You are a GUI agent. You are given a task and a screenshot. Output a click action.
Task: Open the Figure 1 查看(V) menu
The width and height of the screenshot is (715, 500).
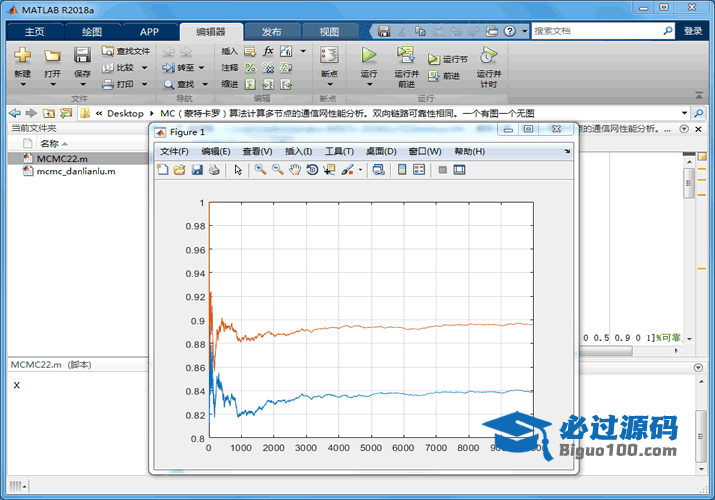click(x=257, y=151)
